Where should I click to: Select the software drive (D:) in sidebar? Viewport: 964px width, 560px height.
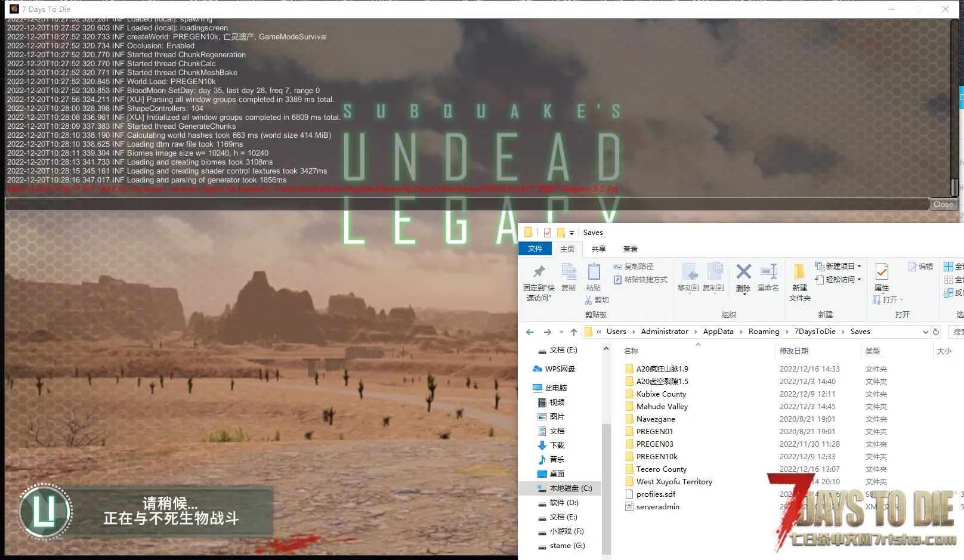click(558, 503)
